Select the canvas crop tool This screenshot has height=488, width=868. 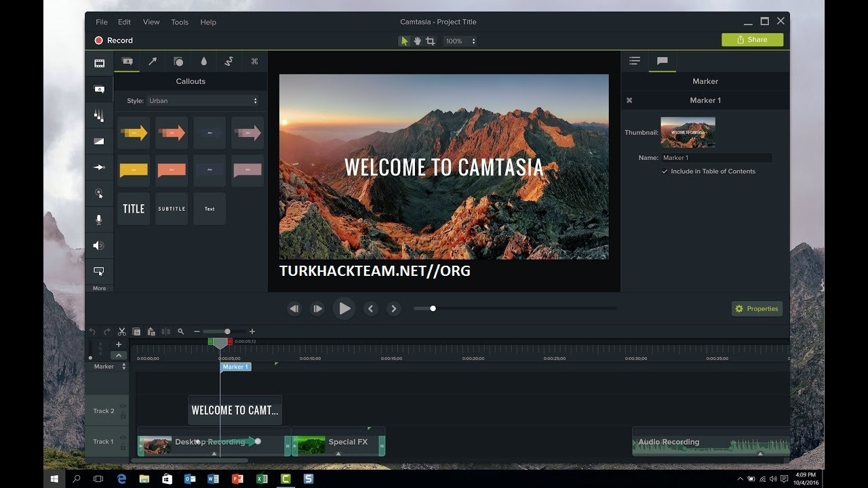(430, 41)
